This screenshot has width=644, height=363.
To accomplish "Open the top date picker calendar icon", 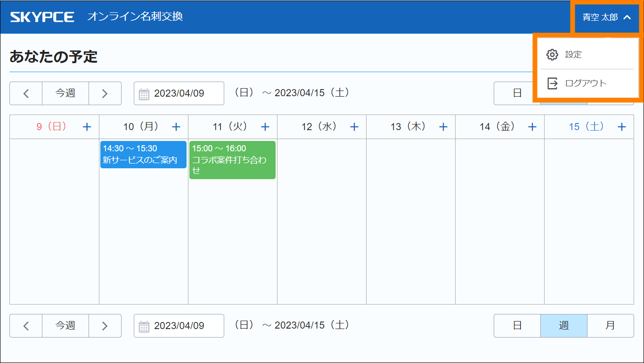I will (144, 94).
